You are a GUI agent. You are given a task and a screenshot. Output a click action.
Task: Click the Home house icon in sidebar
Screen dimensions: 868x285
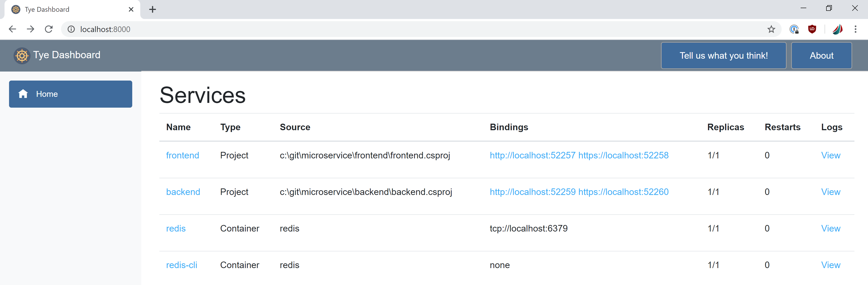coord(23,94)
